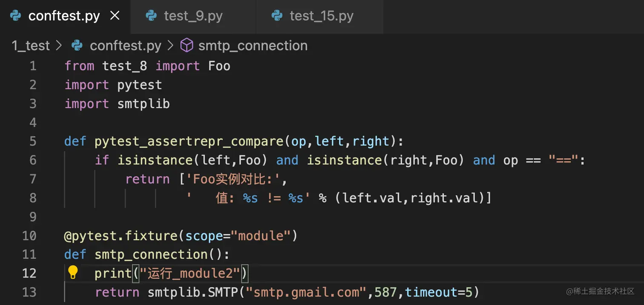Viewport: 644px width, 305px height.
Task: Click the chevron after 1_test breadcrumb
Action: tap(59, 46)
